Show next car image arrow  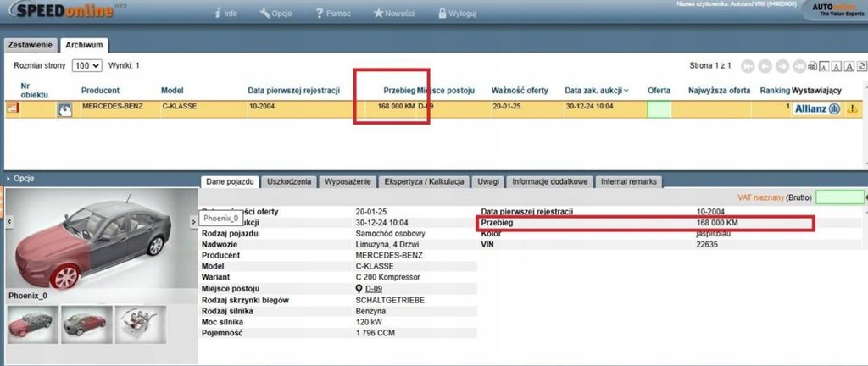coord(193,222)
